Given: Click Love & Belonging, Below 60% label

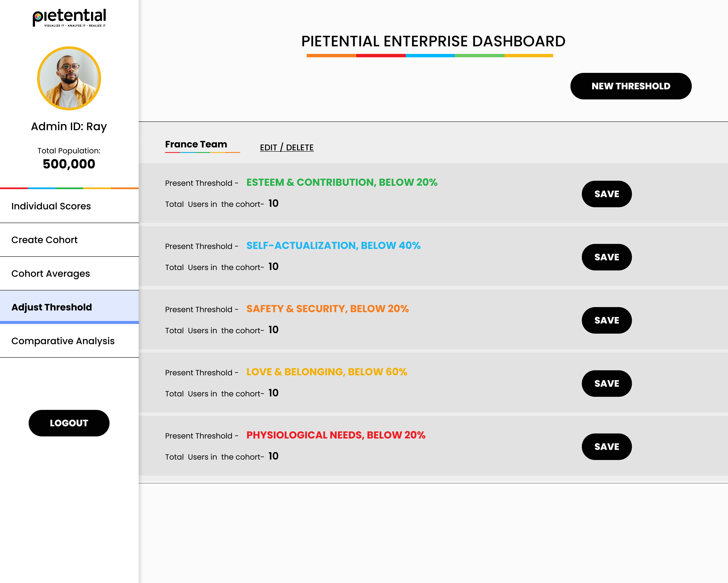Looking at the screenshot, I should (327, 372).
